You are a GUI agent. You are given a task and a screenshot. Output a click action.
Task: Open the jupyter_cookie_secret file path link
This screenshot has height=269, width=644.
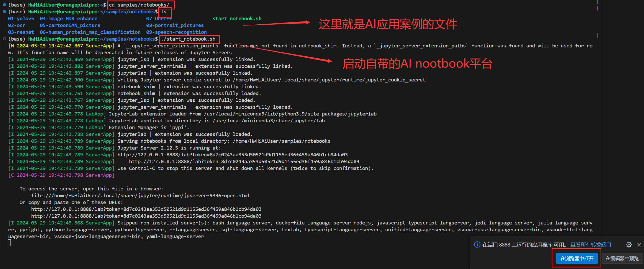pyautogui.click(x=329, y=80)
